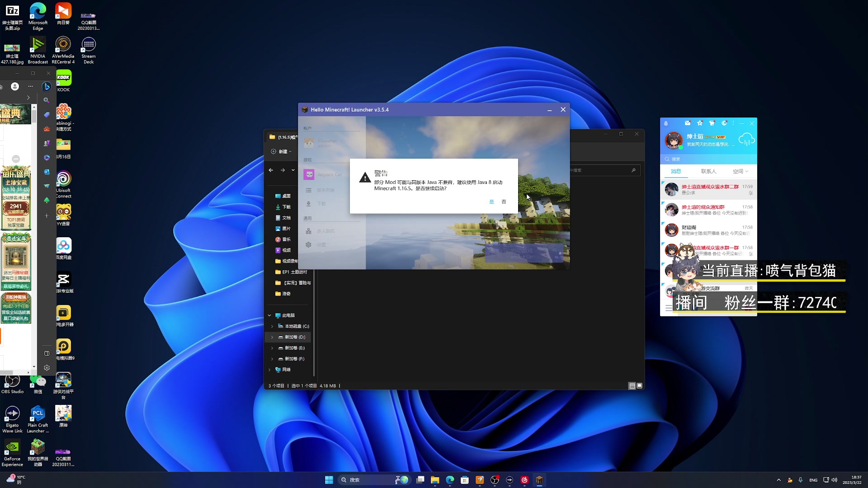Switch Explorer to details view icon

pyautogui.click(x=632, y=386)
